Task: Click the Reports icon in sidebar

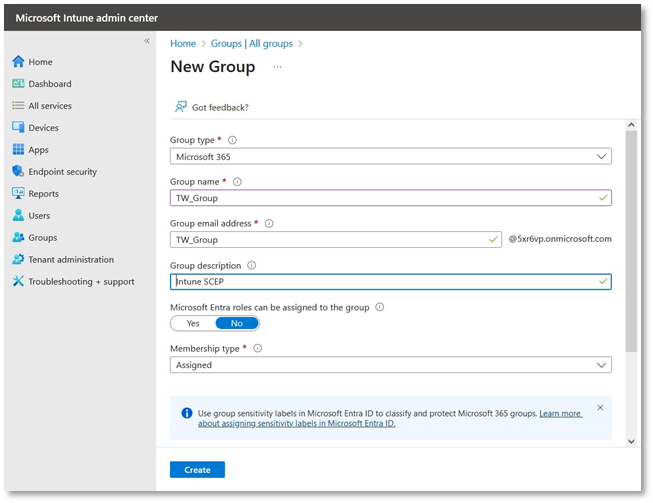Action: coord(18,194)
